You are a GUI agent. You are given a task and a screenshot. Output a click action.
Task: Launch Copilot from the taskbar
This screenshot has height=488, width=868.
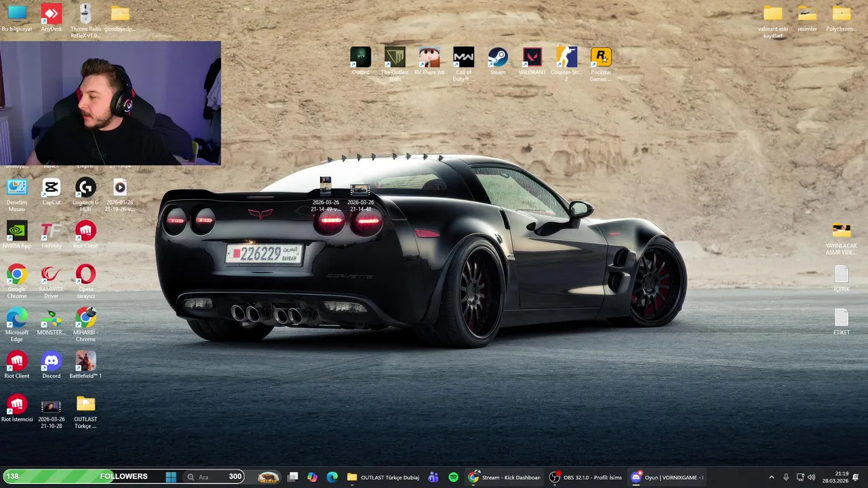coord(312,477)
